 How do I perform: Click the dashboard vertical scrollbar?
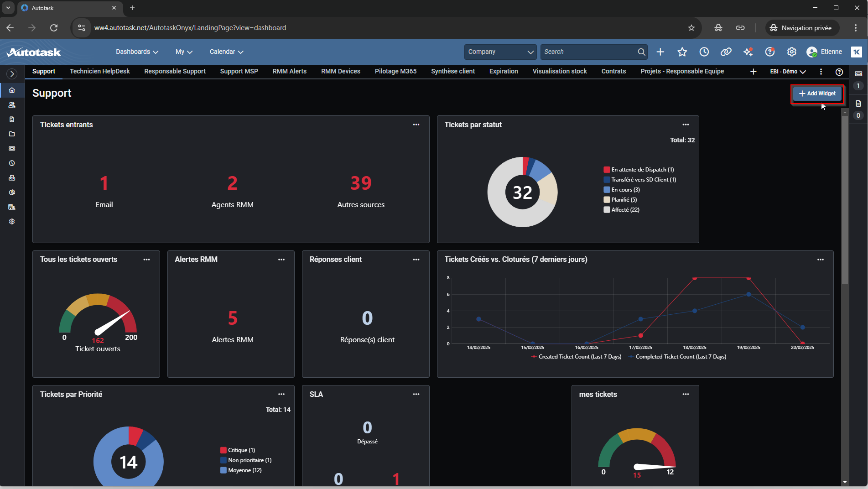click(845, 201)
